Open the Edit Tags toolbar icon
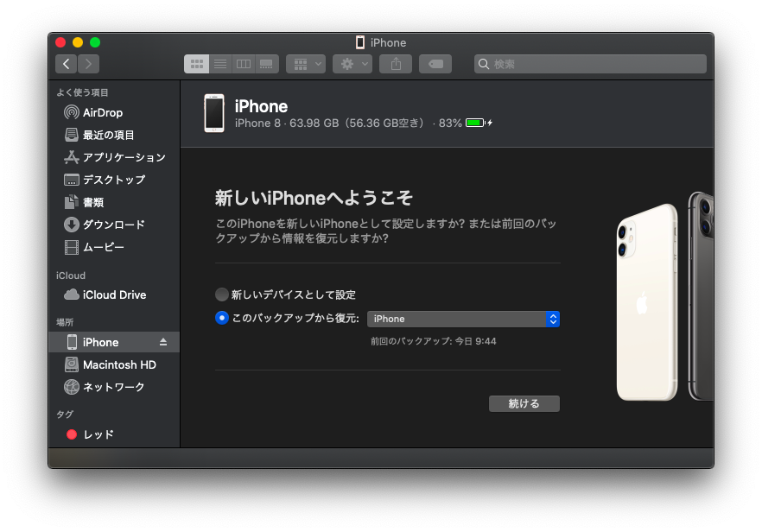Image resolution: width=762 pixels, height=532 pixels. click(x=434, y=63)
